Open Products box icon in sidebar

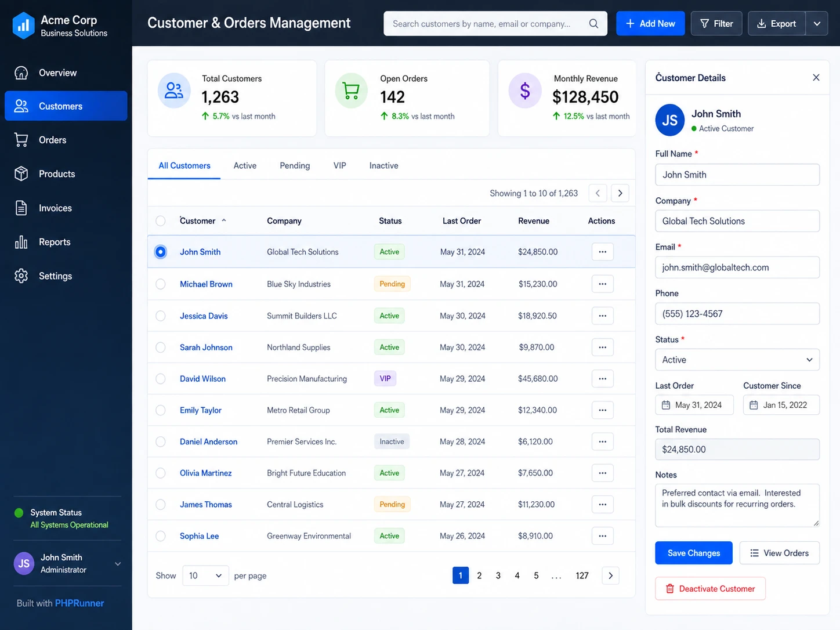point(21,173)
